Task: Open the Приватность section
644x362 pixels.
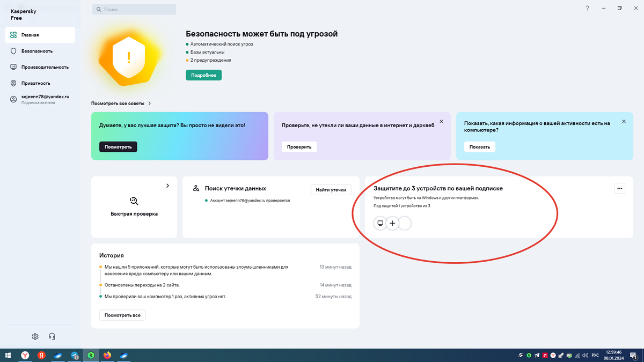Action: (x=40, y=83)
